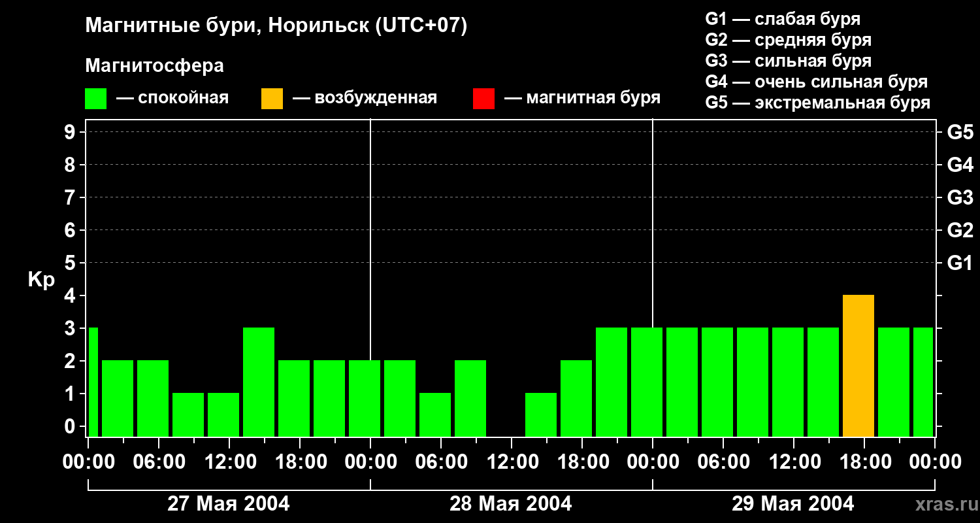Click the right-axis G5 tick label
This screenshot has width=980, height=523.
tap(960, 132)
